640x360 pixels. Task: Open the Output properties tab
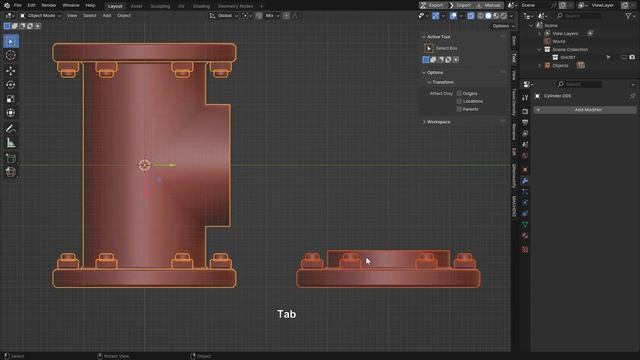click(525, 122)
